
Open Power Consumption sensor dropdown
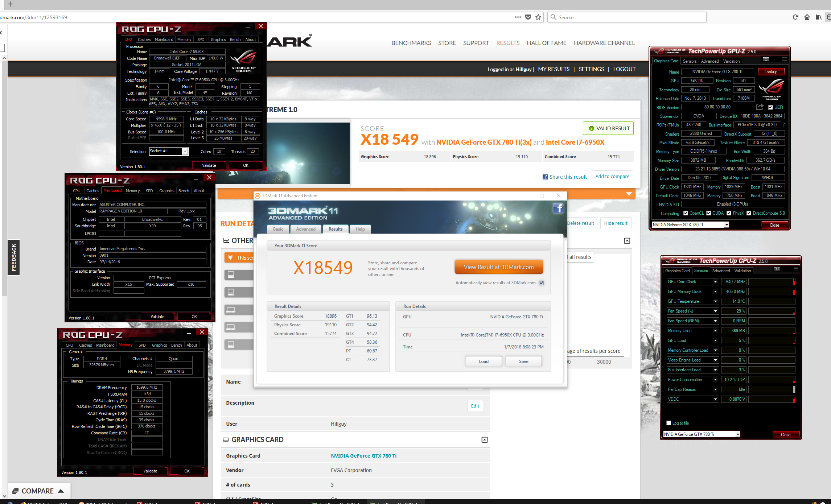coord(715,380)
